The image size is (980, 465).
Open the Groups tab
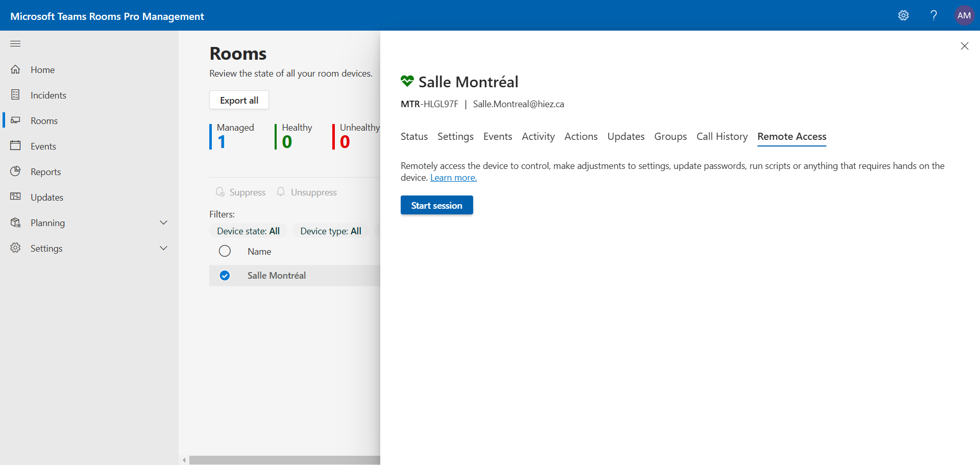point(671,137)
